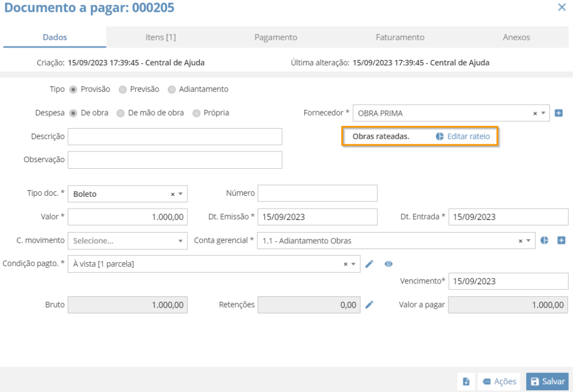Open pie chart rateio icon beside Conta gerencial
573x392 pixels.
point(544,240)
